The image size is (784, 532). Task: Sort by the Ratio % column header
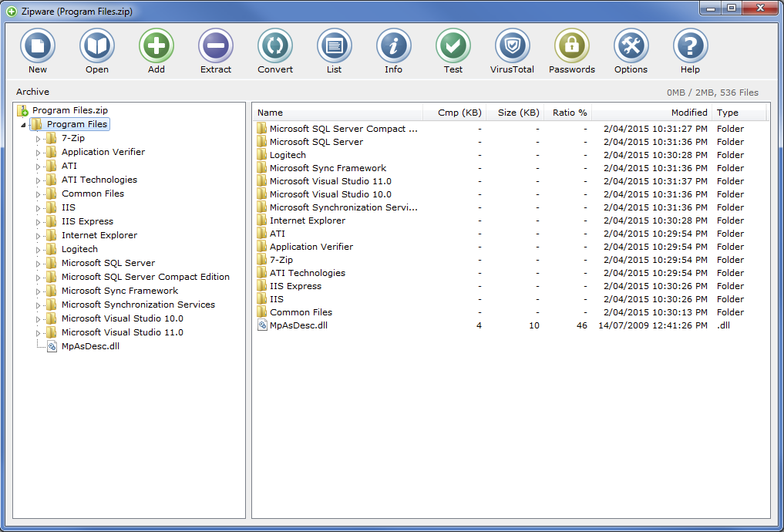[x=568, y=113]
